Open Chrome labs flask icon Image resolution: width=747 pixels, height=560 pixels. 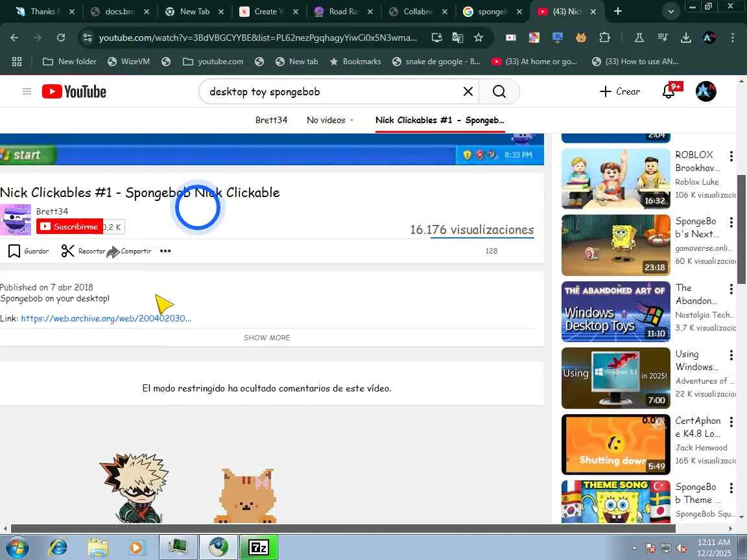(x=639, y=38)
